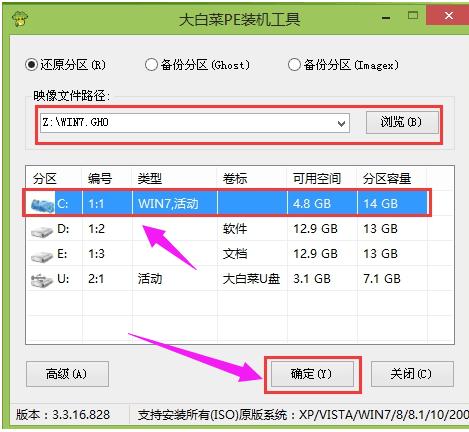Click the 类型 column header
This screenshot has width=469, height=432.
pos(150,179)
